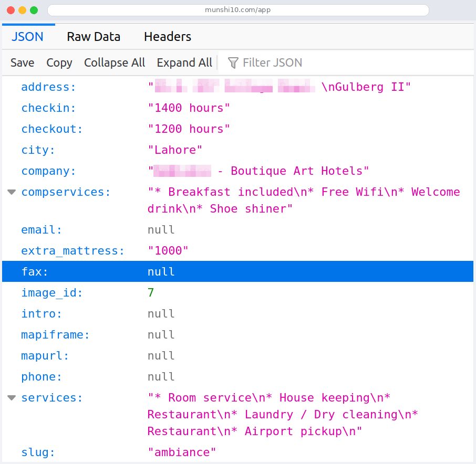Viewport: 476px width, 464px height.
Task: Collapse the services entry arrow
Action: coord(12,397)
